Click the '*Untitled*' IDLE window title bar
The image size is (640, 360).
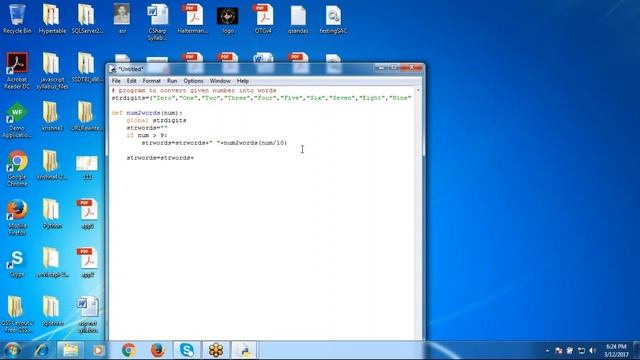(241, 69)
